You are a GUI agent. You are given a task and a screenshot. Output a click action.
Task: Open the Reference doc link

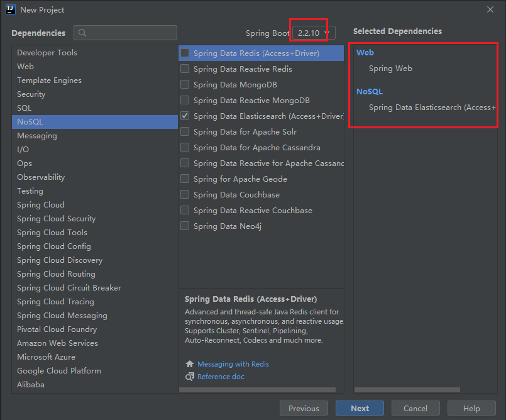tap(221, 377)
